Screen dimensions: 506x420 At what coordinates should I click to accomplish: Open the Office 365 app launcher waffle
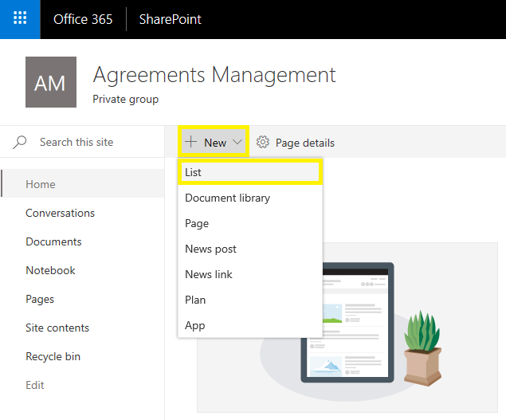[20, 19]
